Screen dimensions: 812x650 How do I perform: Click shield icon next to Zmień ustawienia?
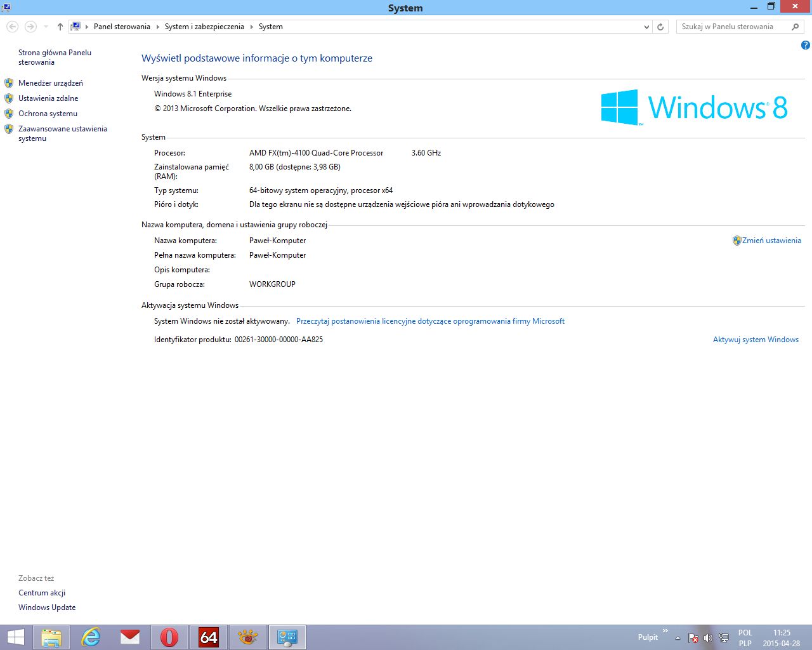coord(737,241)
